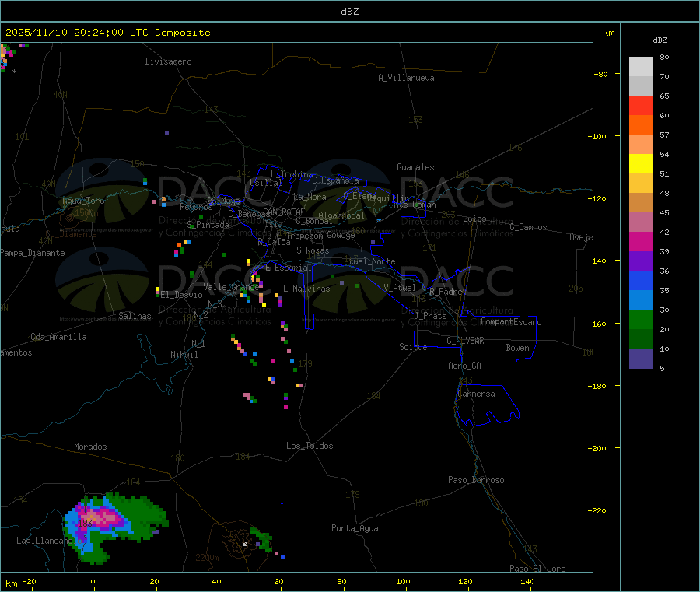This screenshot has width=700, height=592.
Task: Click the 'Punta_Agua' label
Action: pos(355,529)
